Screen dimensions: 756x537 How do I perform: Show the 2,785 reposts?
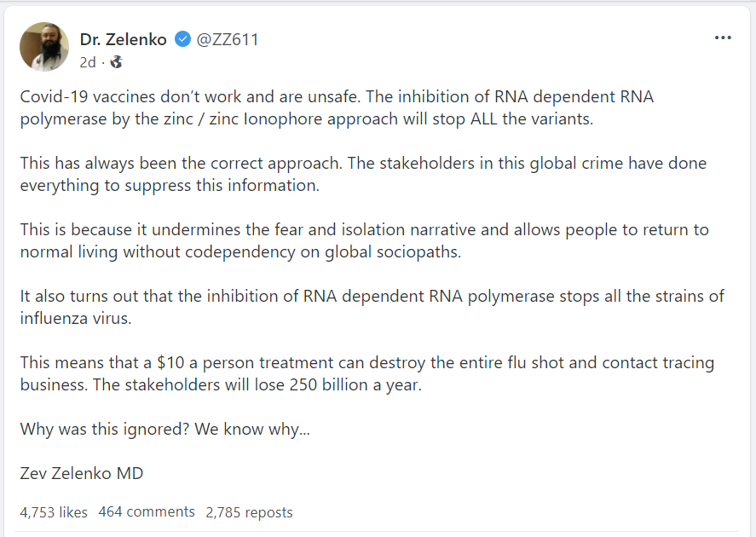pos(249,512)
